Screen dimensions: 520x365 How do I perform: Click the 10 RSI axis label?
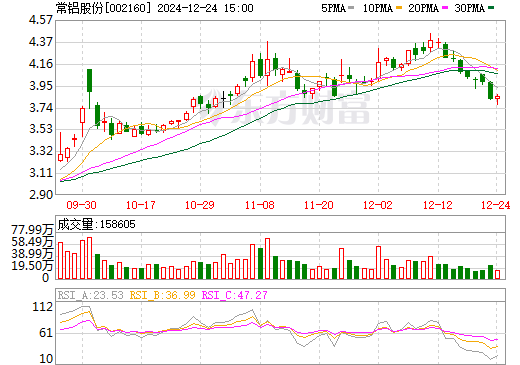[x=46, y=359]
